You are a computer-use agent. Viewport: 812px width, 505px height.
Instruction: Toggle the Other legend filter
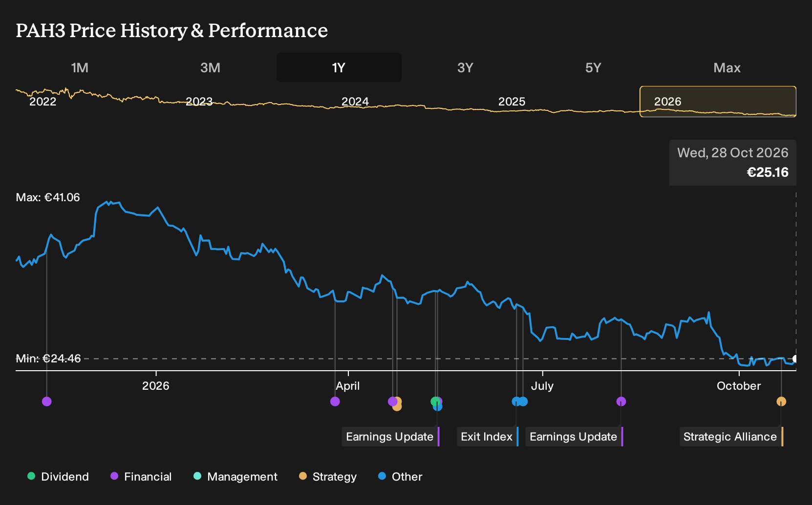(x=400, y=477)
